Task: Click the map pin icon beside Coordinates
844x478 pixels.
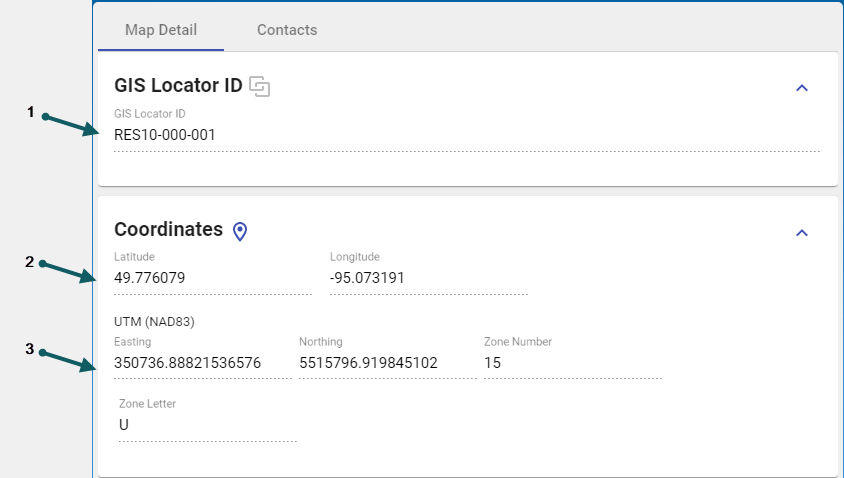Action: (x=240, y=231)
